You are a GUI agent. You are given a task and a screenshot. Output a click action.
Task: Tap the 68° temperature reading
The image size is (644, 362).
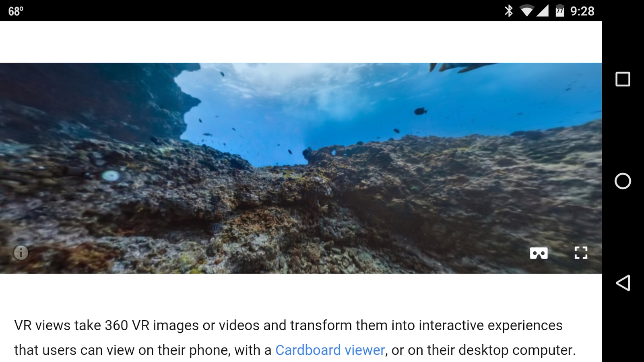[16, 11]
